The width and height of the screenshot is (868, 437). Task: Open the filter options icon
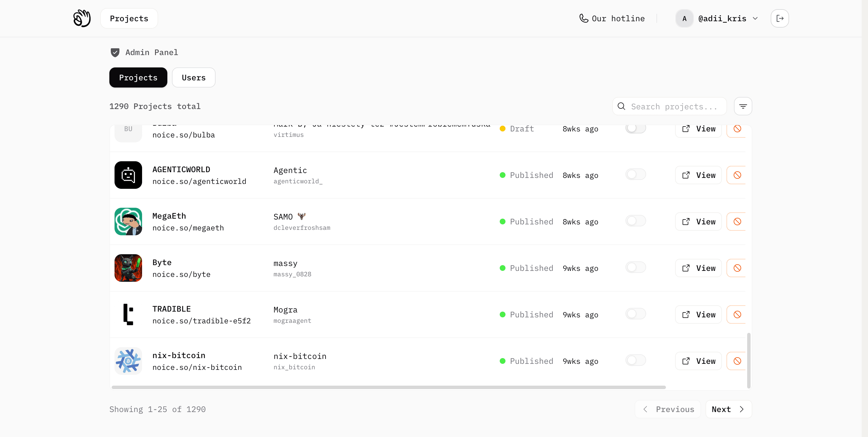click(x=743, y=106)
